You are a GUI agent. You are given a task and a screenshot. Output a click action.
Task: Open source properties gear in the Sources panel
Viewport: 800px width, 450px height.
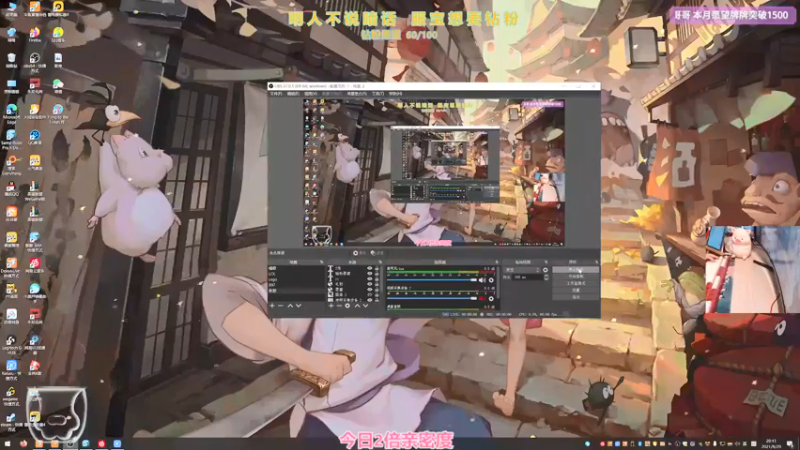coord(347,306)
